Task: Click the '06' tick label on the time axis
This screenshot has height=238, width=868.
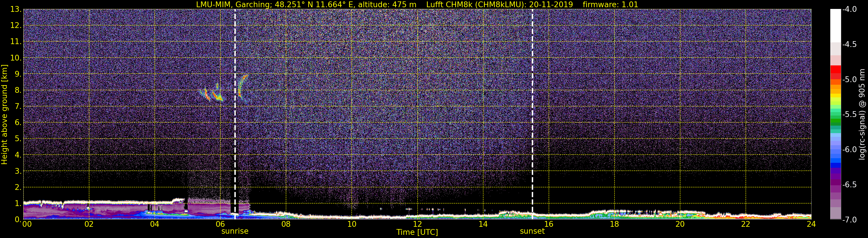Action: 220,224
